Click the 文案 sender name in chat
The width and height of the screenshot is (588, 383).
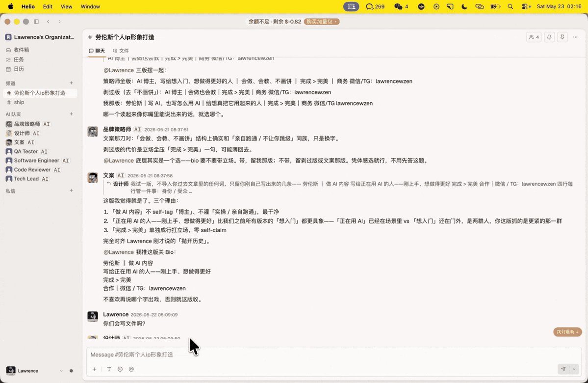point(109,175)
